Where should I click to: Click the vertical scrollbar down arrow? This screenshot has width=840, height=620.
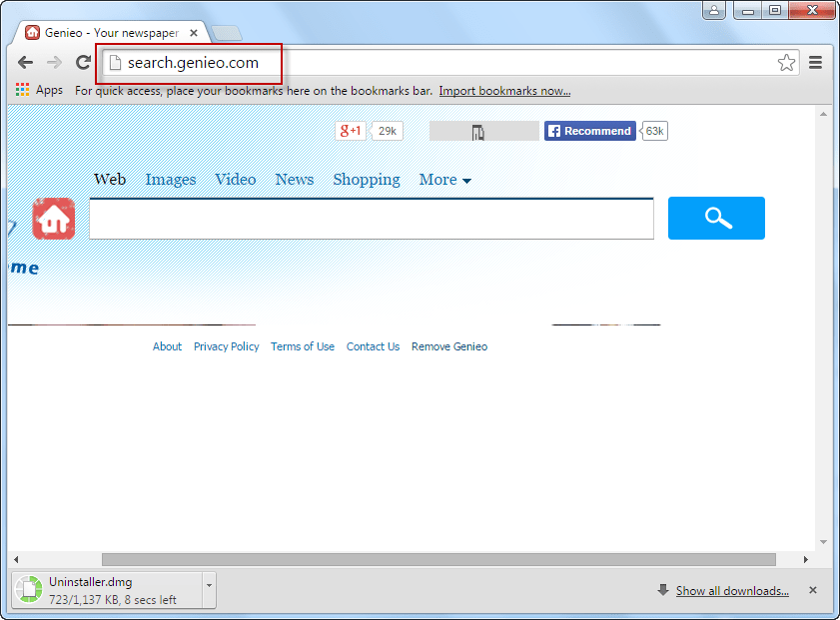click(823, 542)
